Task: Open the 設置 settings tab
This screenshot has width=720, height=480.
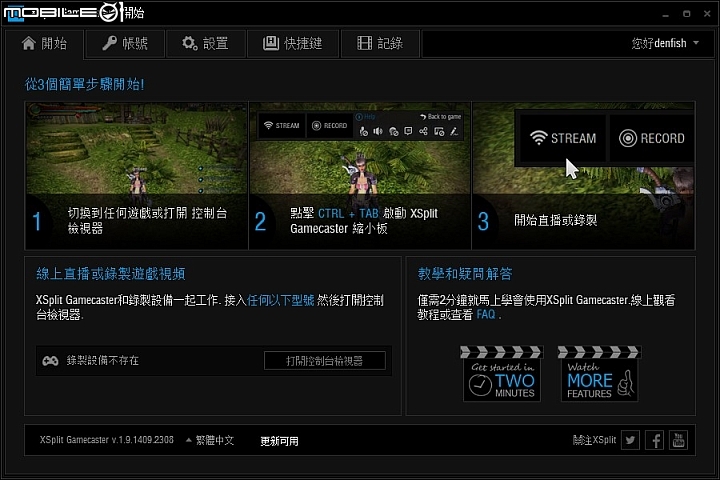Action: pyautogui.click(x=206, y=44)
